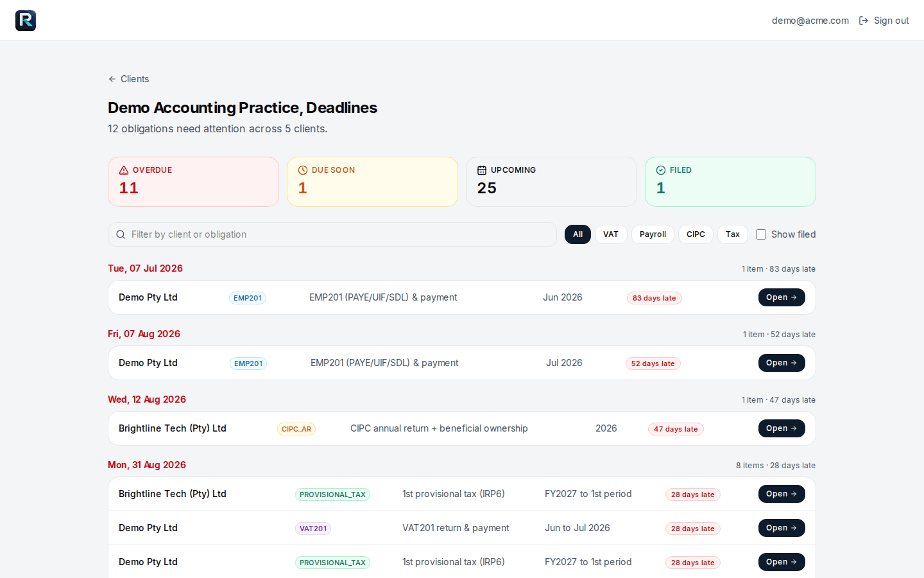Viewport: 924px width, 578px height.
Task: Click Brightline Tech name in CIPC row
Action: point(173,428)
